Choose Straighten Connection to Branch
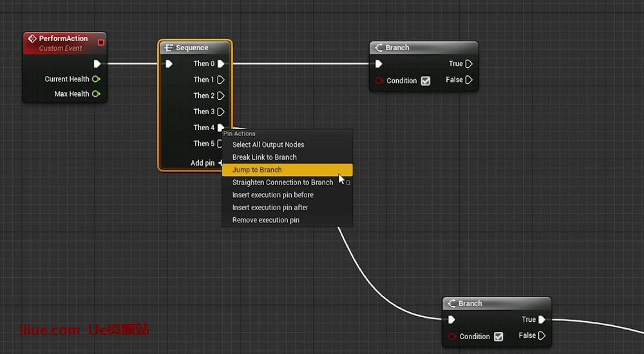 (287, 182)
